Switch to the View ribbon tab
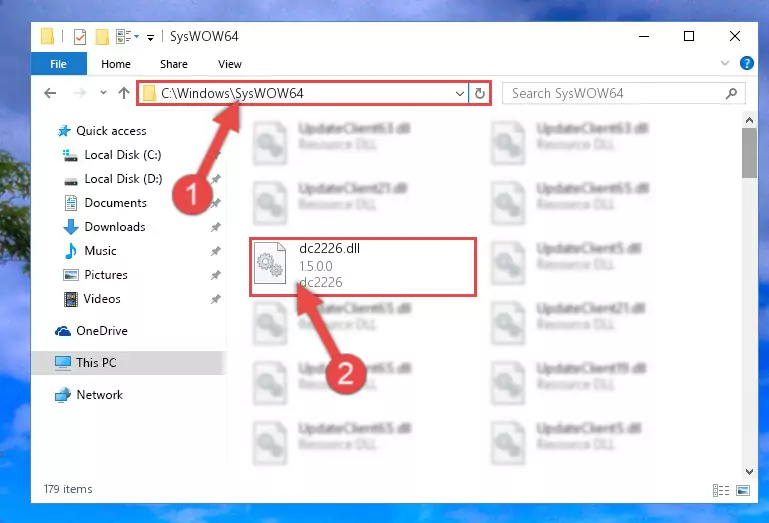 (x=230, y=64)
